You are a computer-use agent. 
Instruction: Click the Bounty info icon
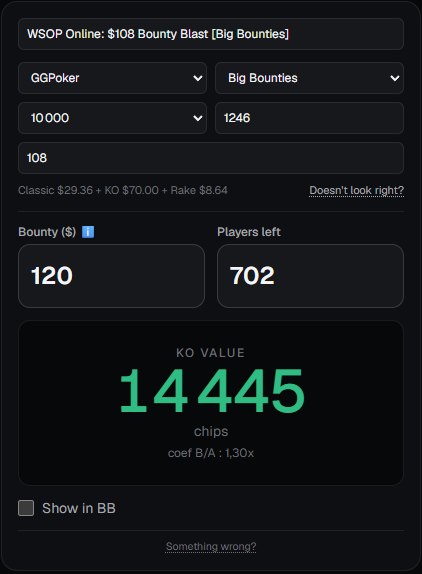point(88,232)
